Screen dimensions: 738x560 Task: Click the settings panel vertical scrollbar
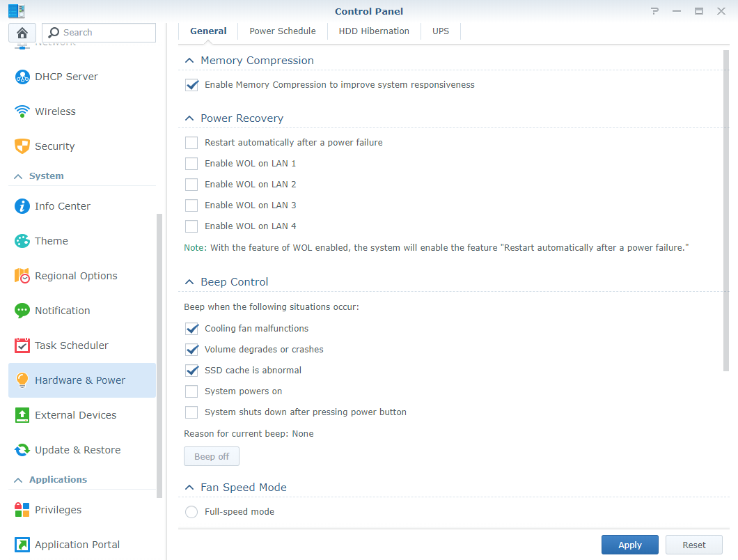[726, 209]
